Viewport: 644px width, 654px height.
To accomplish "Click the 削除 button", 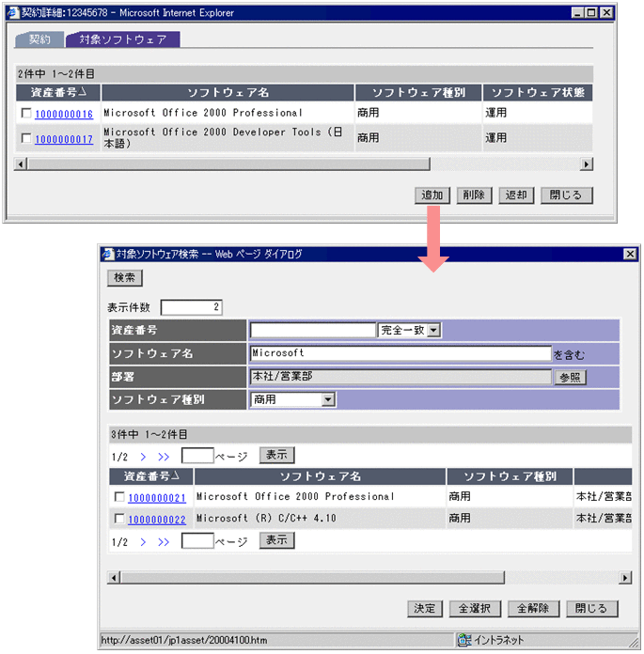I will pyautogui.click(x=474, y=195).
